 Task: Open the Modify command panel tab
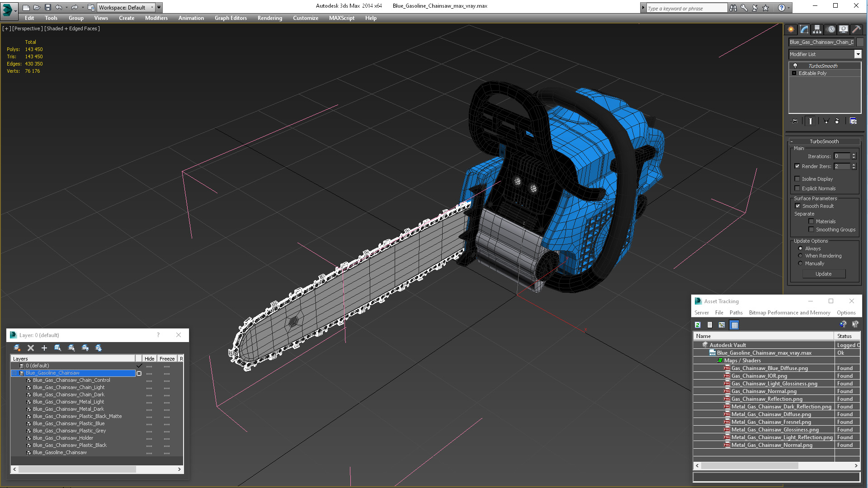click(804, 29)
